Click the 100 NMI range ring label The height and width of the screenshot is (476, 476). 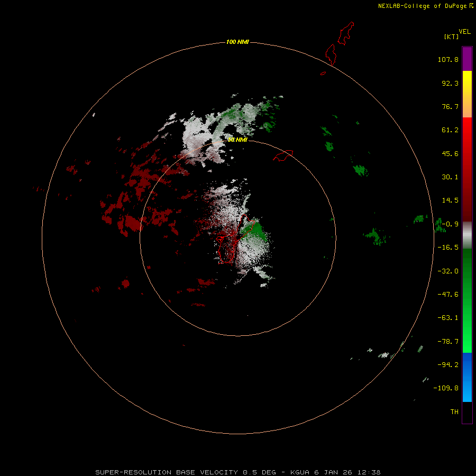(x=237, y=42)
